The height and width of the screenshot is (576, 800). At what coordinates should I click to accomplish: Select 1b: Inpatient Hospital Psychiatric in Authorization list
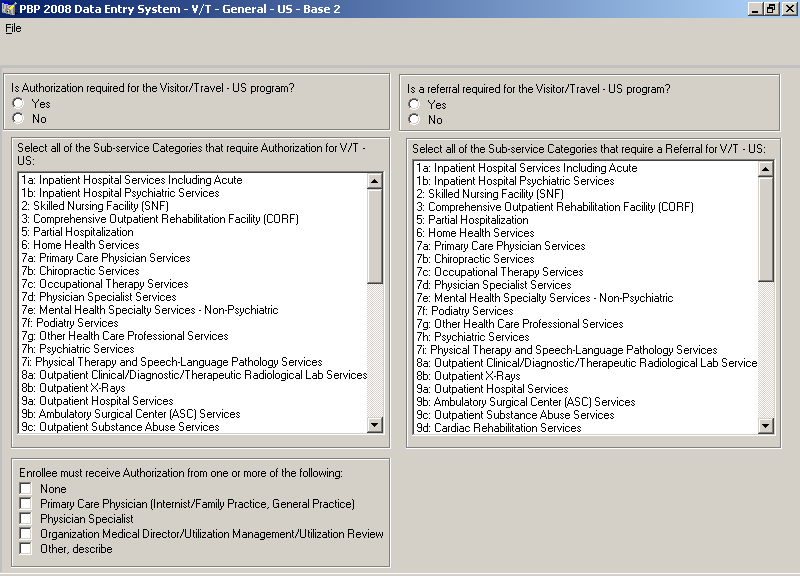(193, 193)
